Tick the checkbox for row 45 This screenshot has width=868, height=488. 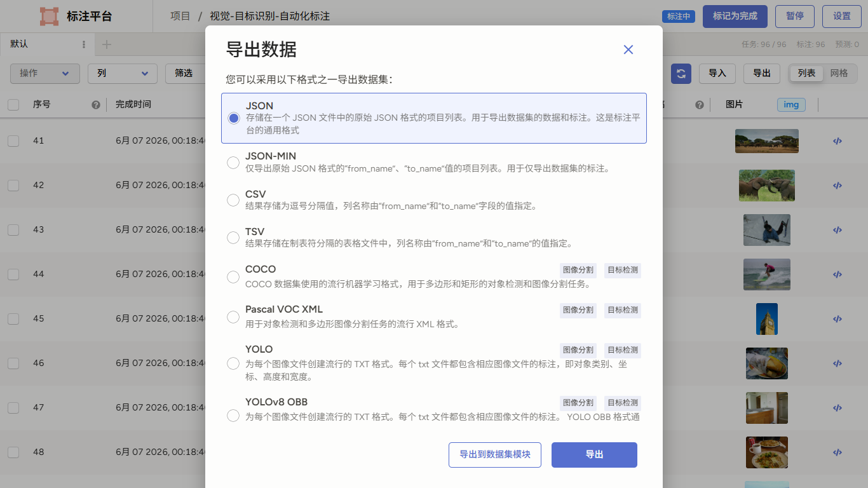(13, 319)
